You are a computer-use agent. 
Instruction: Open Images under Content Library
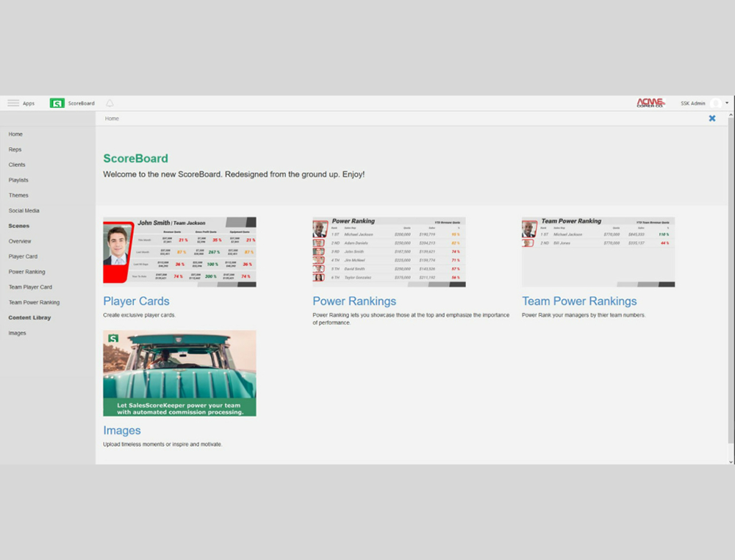tap(18, 333)
